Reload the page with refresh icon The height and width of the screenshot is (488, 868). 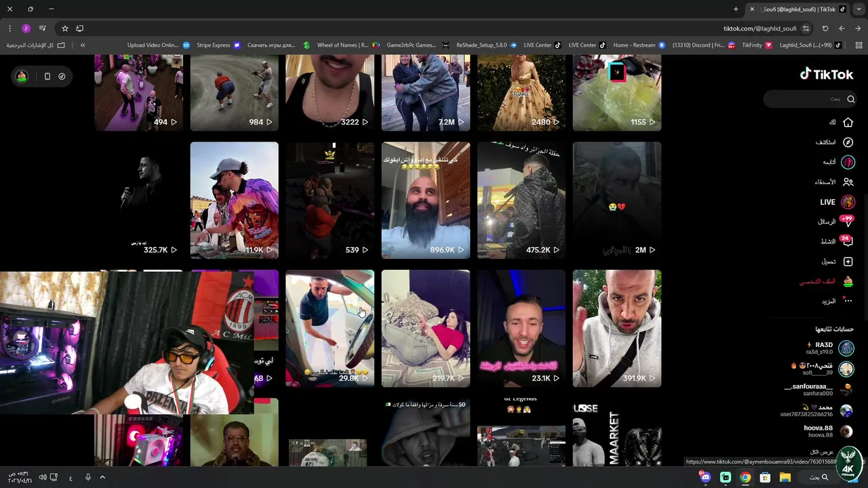[x=825, y=28]
